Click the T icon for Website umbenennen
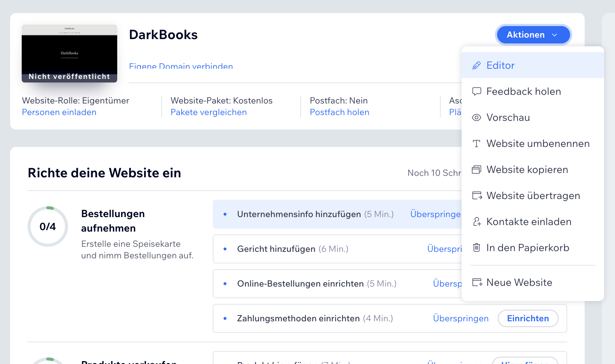The image size is (615, 364). pos(476,144)
